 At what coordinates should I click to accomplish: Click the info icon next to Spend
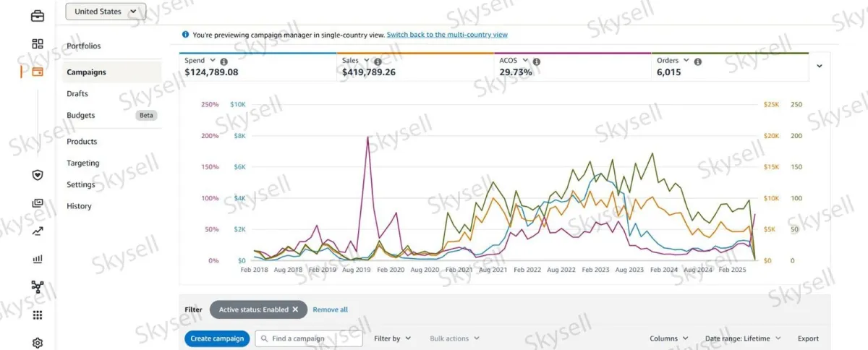click(x=224, y=61)
